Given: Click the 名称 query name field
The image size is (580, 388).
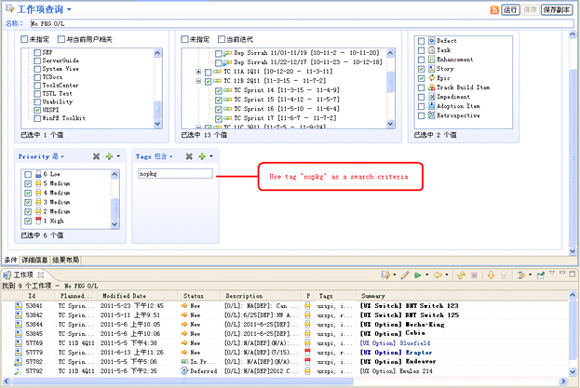Looking at the screenshot, I should (x=301, y=24).
